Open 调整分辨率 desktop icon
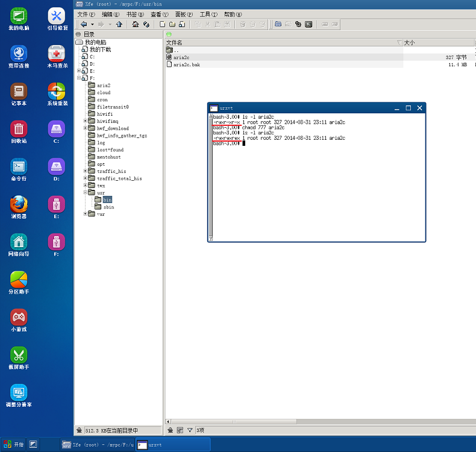The height and width of the screenshot is (452, 476). tap(19, 395)
